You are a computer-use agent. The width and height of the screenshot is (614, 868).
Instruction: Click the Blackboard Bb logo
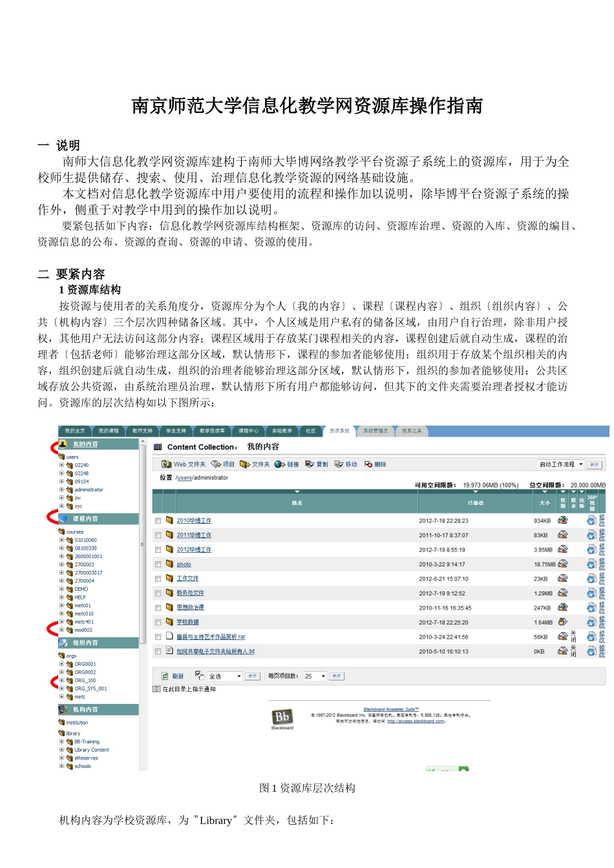(x=282, y=718)
